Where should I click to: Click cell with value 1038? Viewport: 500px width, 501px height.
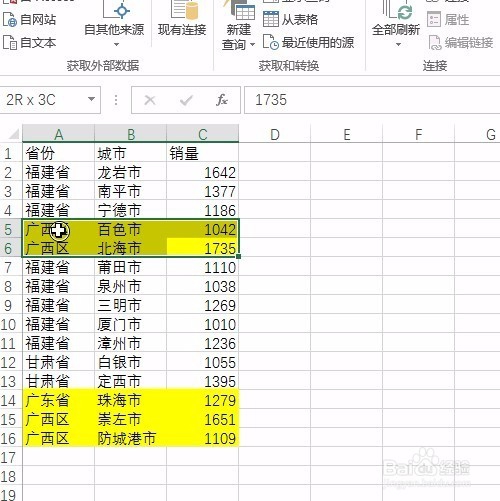point(203,286)
